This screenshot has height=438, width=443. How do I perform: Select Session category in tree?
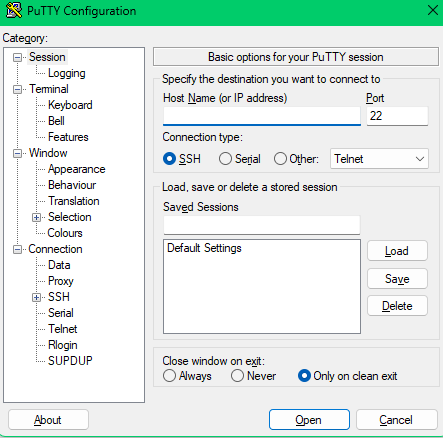47,57
